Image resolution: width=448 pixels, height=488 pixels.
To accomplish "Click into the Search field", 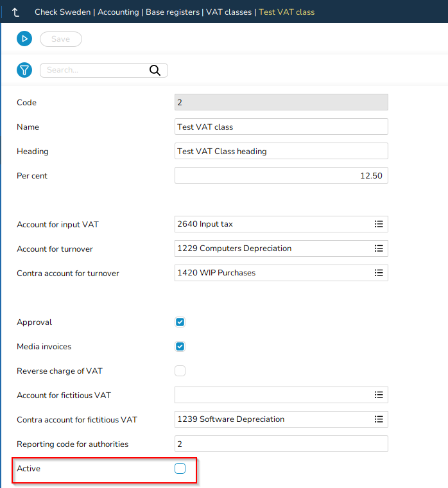I will pyautogui.click(x=93, y=70).
